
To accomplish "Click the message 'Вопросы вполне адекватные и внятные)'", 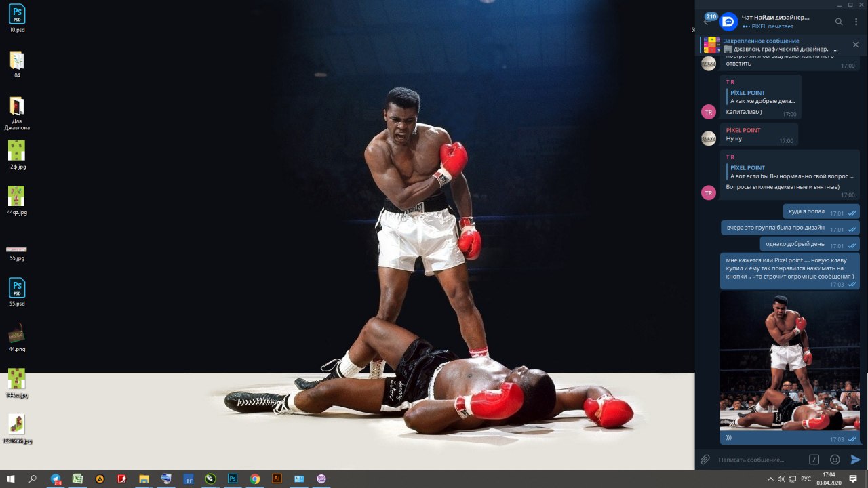I will 783,186.
